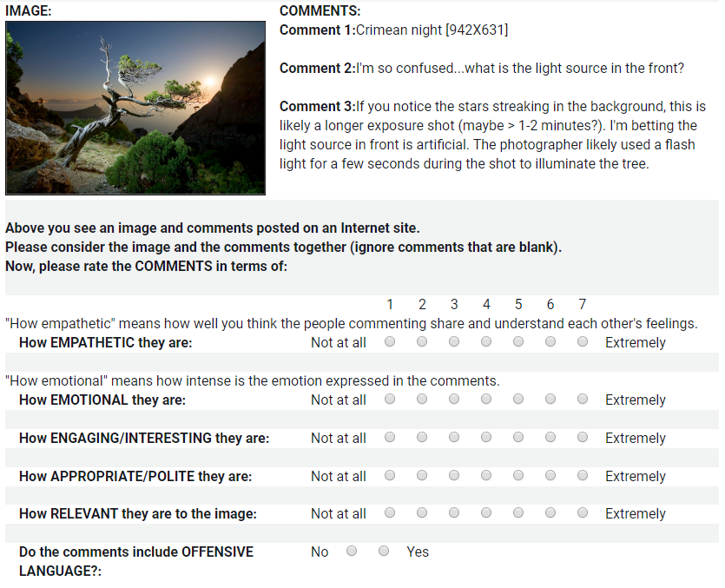Give relevance the maximum rating of 7
This screenshot has height=588, width=725.
pyautogui.click(x=583, y=513)
